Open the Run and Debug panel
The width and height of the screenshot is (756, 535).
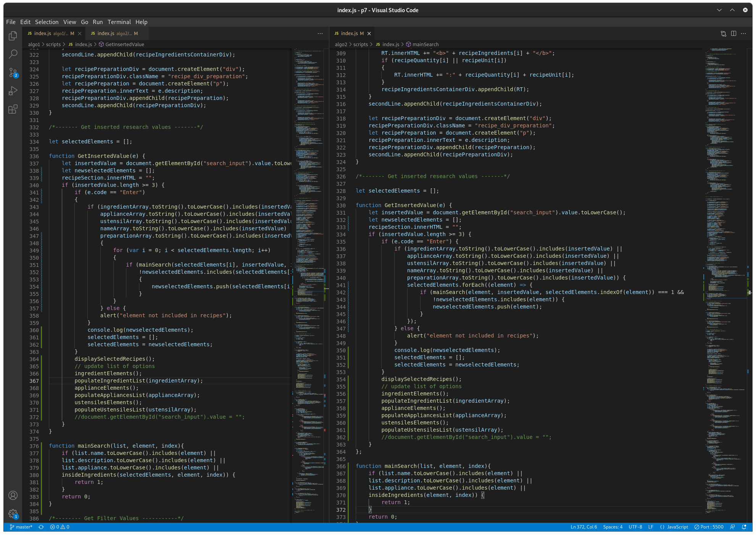pyautogui.click(x=13, y=91)
